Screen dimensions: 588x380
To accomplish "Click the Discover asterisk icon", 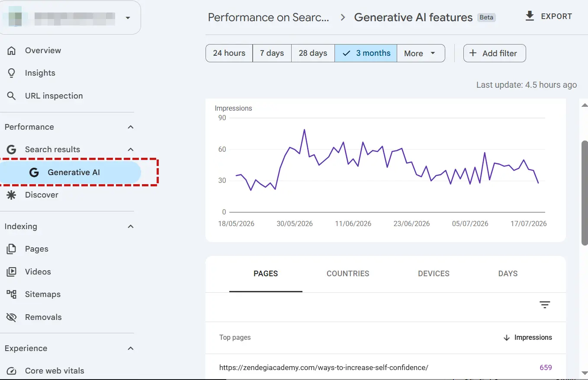I will pos(12,195).
